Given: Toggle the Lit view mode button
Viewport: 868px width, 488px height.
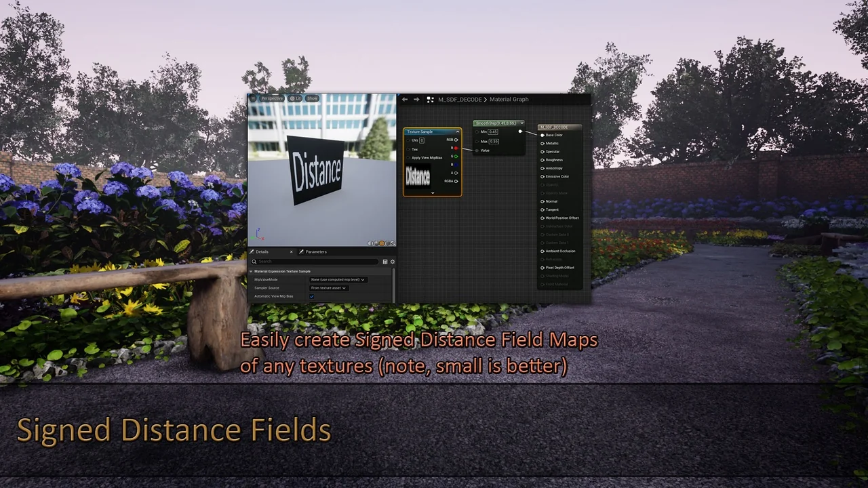Looking at the screenshot, I should (x=295, y=99).
